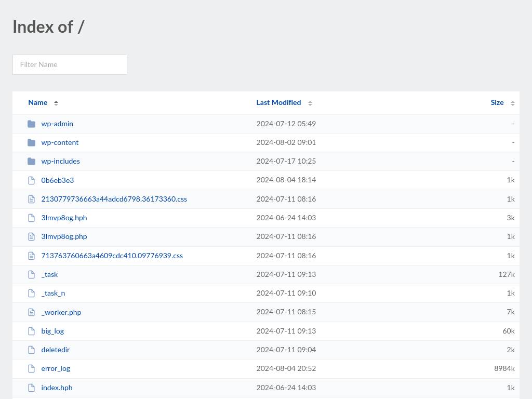532x399 pixels.
Task: Open the _task_n file link
Action: tap(53, 293)
